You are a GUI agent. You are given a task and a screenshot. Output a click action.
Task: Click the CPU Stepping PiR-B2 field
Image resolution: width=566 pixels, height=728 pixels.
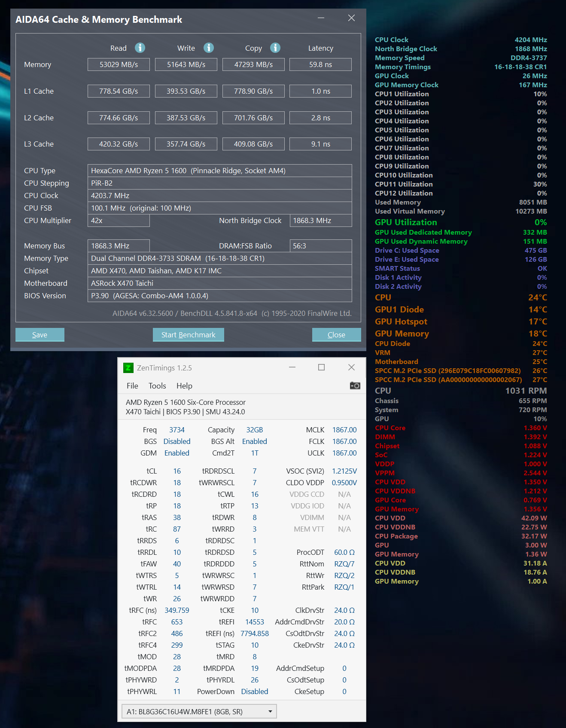click(220, 183)
